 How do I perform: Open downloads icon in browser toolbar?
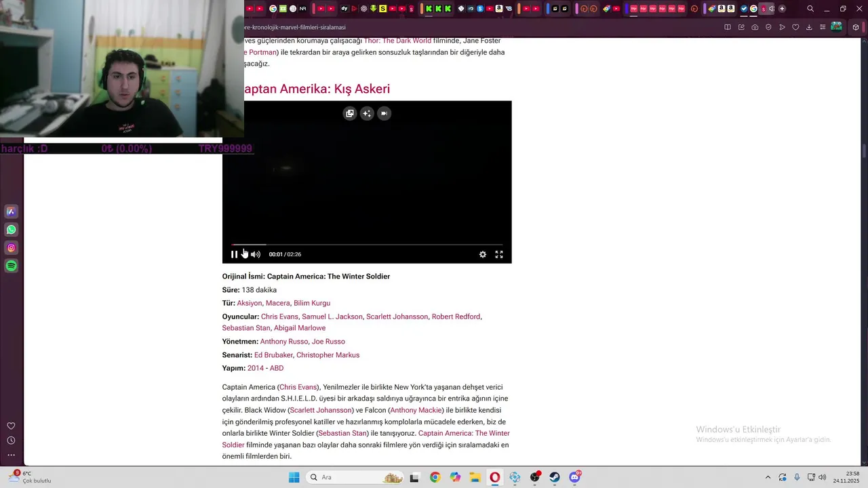pos(809,27)
